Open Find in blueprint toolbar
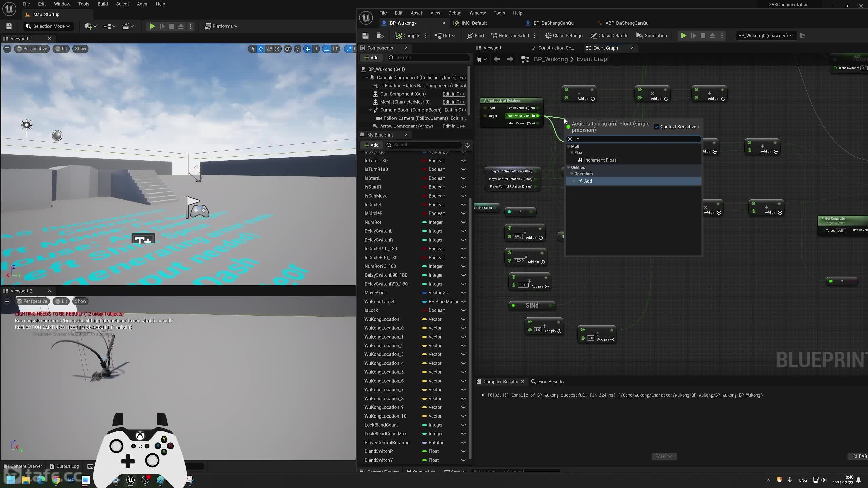This screenshot has width=868, height=488. 475,36
